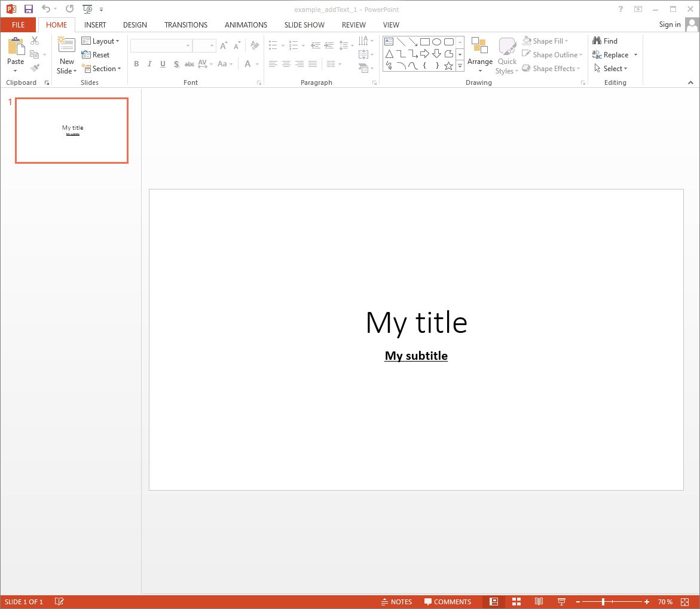Image resolution: width=700 pixels, height=609 pixels.
Task: Click the Repeat/Redo icon
Action: (x=70, y=9)
